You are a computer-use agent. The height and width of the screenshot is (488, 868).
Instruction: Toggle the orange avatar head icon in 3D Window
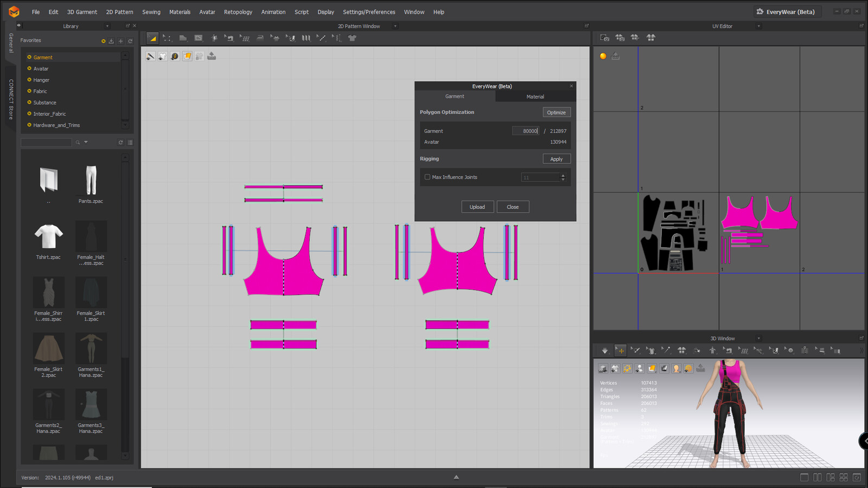click(x=676, y=368)
